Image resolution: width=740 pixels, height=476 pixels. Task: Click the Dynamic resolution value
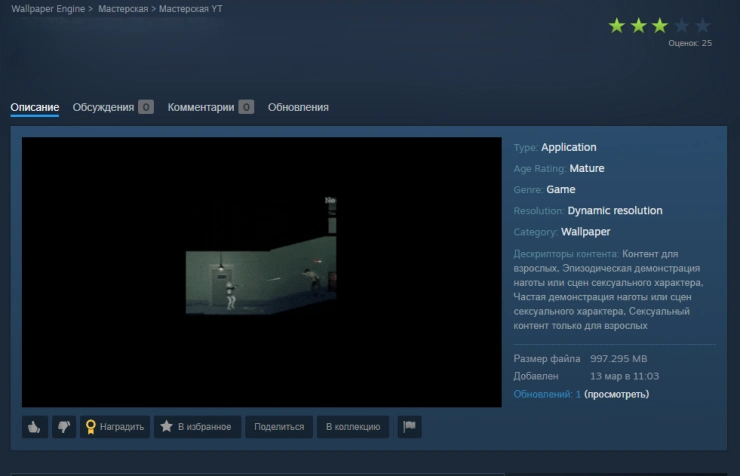coord(615,210)
